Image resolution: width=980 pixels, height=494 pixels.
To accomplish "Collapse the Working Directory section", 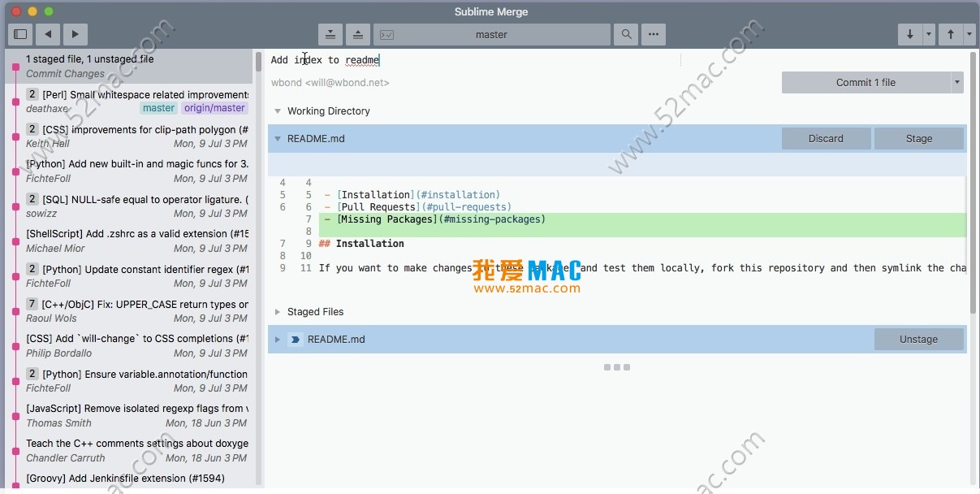I will coord(278,111).
